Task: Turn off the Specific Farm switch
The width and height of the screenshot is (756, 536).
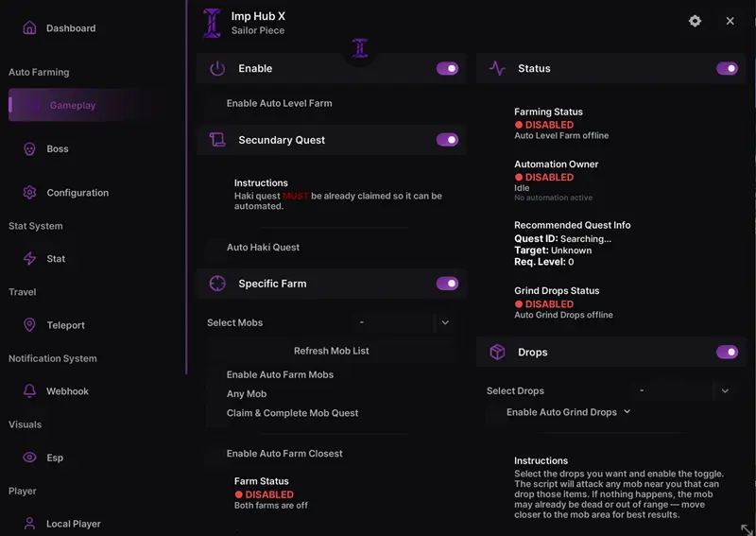Action: tap(447, 284)
